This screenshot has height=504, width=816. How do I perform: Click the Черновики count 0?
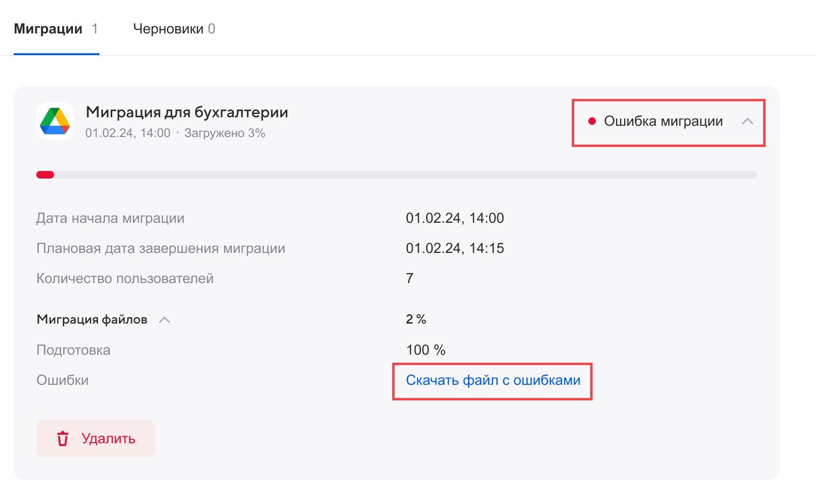click(212, 29)
